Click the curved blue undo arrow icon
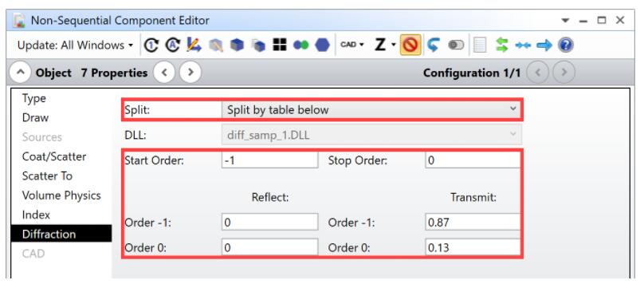Screen dimensions: 644x292 pyautogui.click(x=433, y=45)
